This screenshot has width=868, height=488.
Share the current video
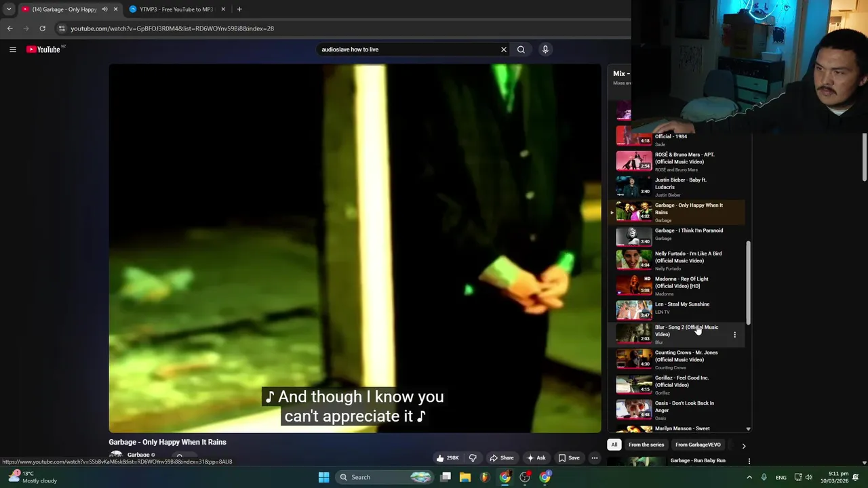(502, 458)
